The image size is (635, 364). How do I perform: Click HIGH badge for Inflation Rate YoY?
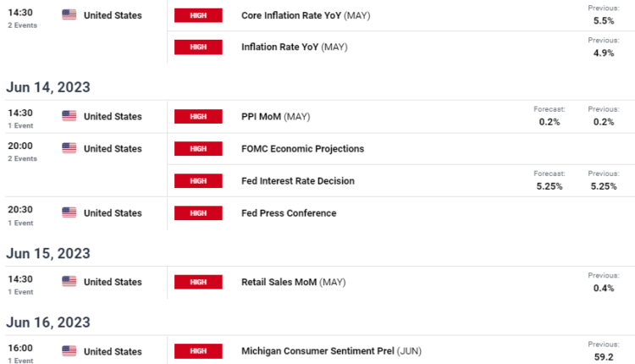pos(197,47)
